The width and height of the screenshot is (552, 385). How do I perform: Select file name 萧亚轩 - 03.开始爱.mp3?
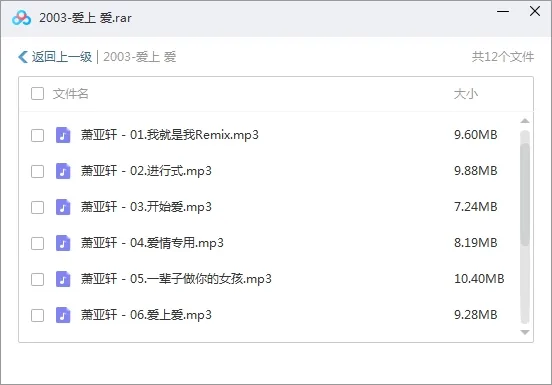(146, 207)
